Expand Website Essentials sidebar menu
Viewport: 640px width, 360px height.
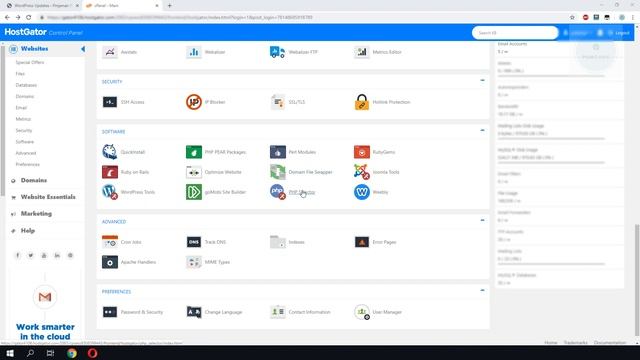tap(48, 197)
